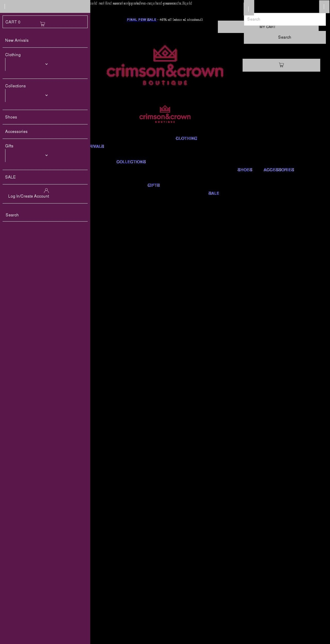The width and height of the screenshot is (330, 644).
Task: Click the MY CART button
Action: click(x=267, y=27)
